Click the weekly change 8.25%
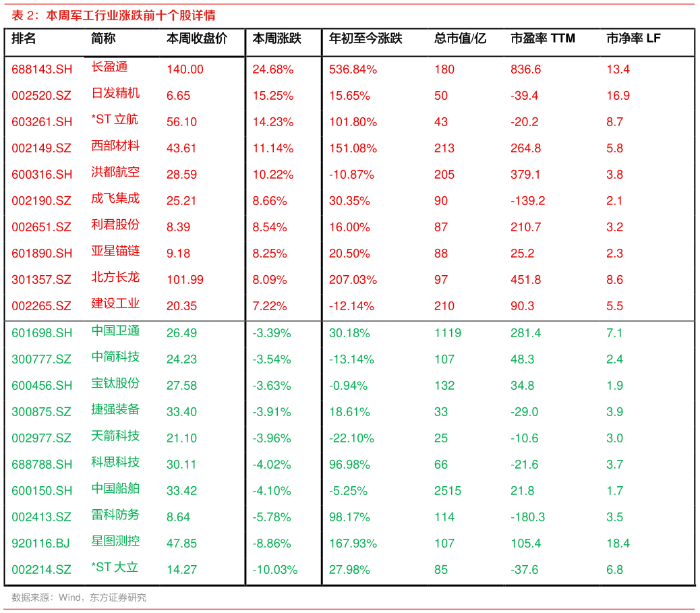This screenshot has height=613, width=700. click(270, 254)
